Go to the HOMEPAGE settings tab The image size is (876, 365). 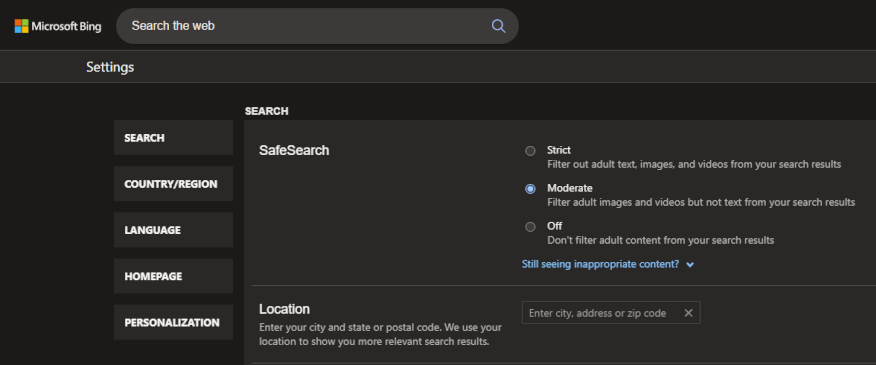173,276
